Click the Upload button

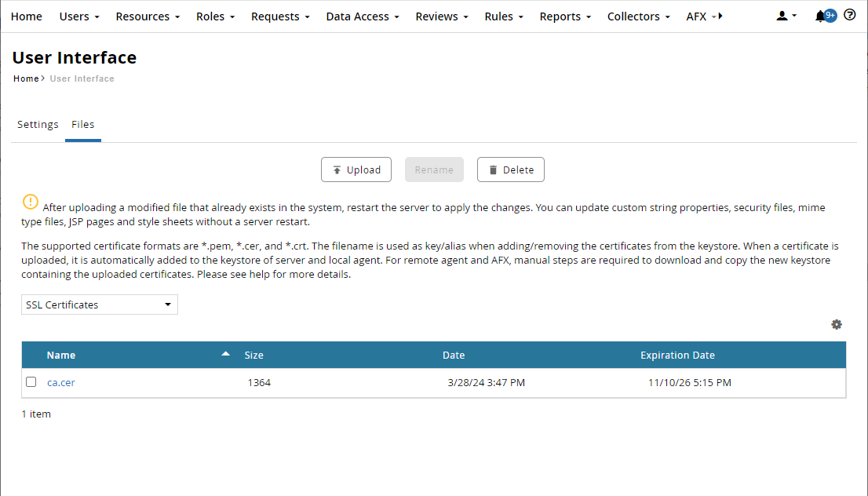356,170
